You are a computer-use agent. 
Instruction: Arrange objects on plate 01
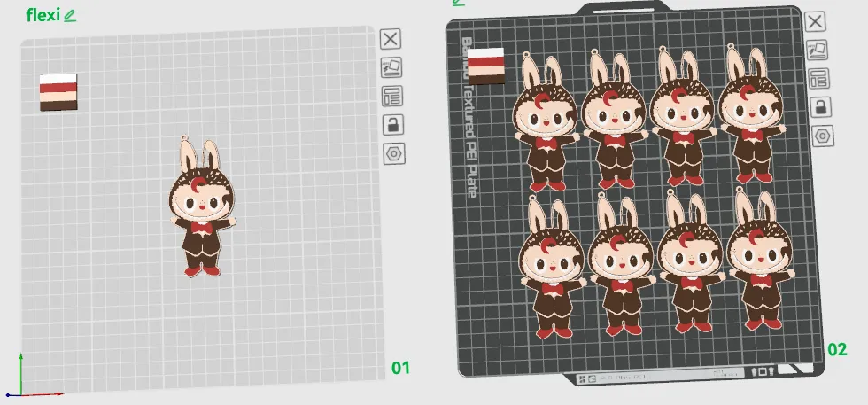click(391, 97)
